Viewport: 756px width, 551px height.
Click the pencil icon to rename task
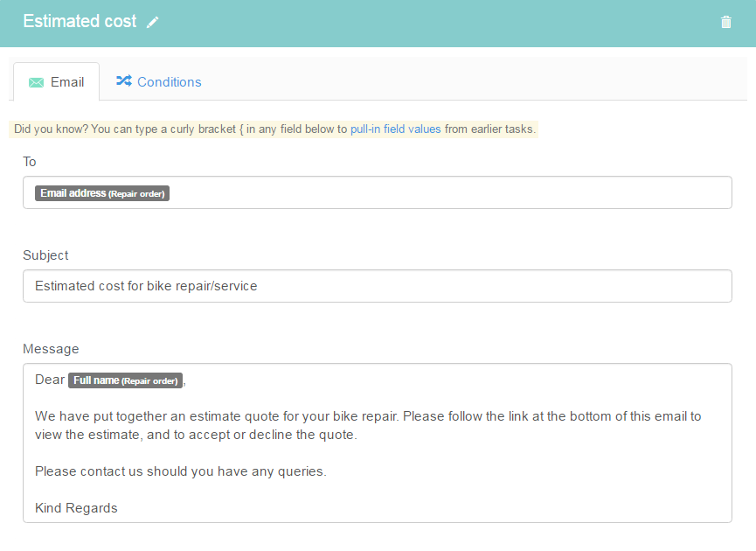153,22
